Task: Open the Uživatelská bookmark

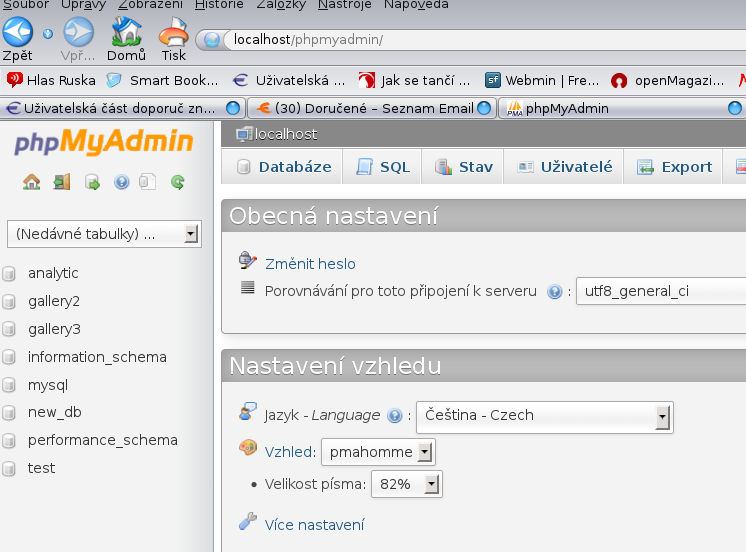Action: click(x=289, y=80)
